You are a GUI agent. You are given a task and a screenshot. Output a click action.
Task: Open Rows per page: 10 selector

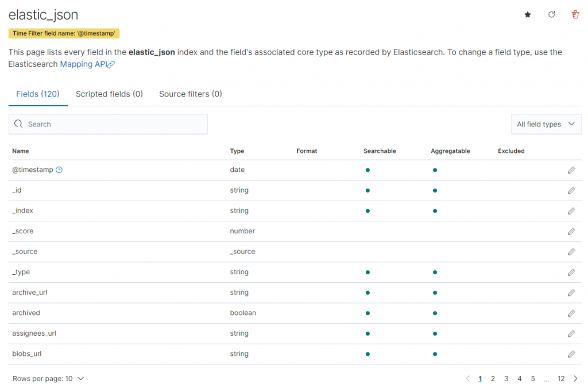click(48, 378)
